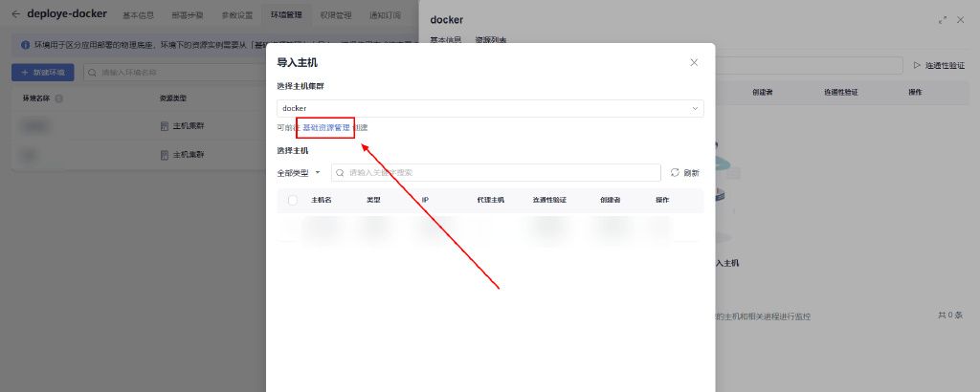The image size is (980, 392).
Task: Go back using arrow beside deploye-docker
Action: [x=15, y=13]
